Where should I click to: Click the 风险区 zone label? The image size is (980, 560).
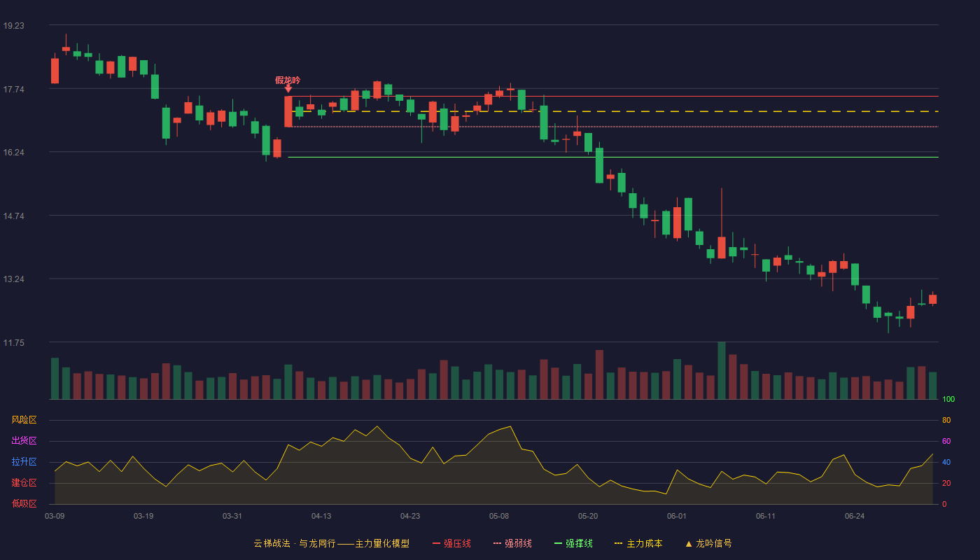pyautogui.click(x=24, y=420)
